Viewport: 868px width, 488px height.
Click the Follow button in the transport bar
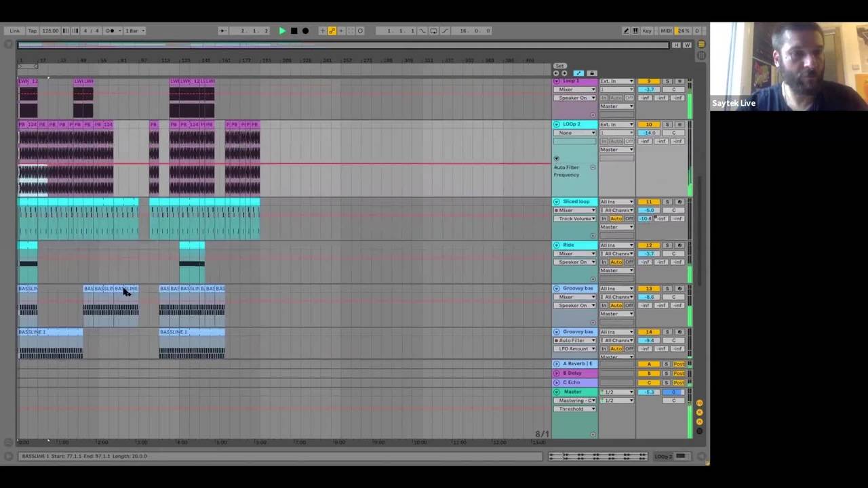click(223, 30)
